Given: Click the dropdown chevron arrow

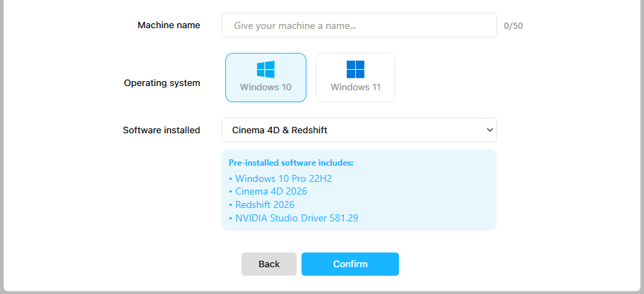Looking at the screenshot, I should point(489,130).
